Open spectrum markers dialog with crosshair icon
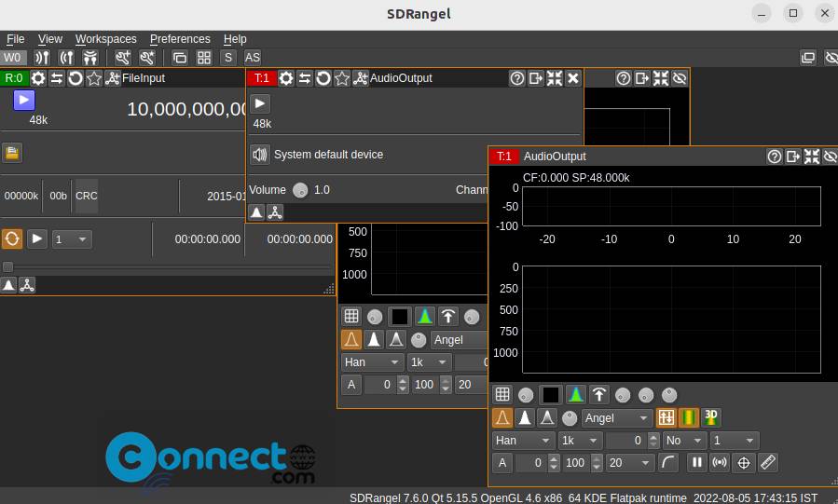The image size is (838, 504). [x=744, y=462]
